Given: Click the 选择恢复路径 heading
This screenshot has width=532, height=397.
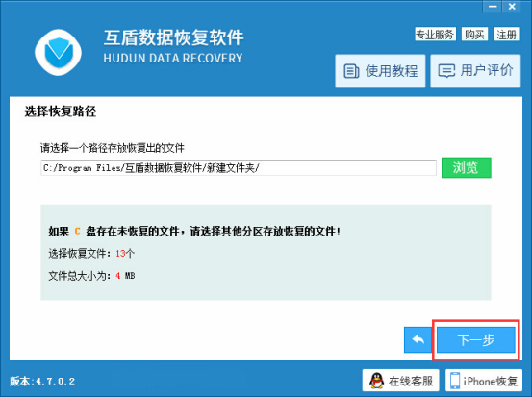Looking at the screenshot, I should pyautogui.click(x=61, y=112).
